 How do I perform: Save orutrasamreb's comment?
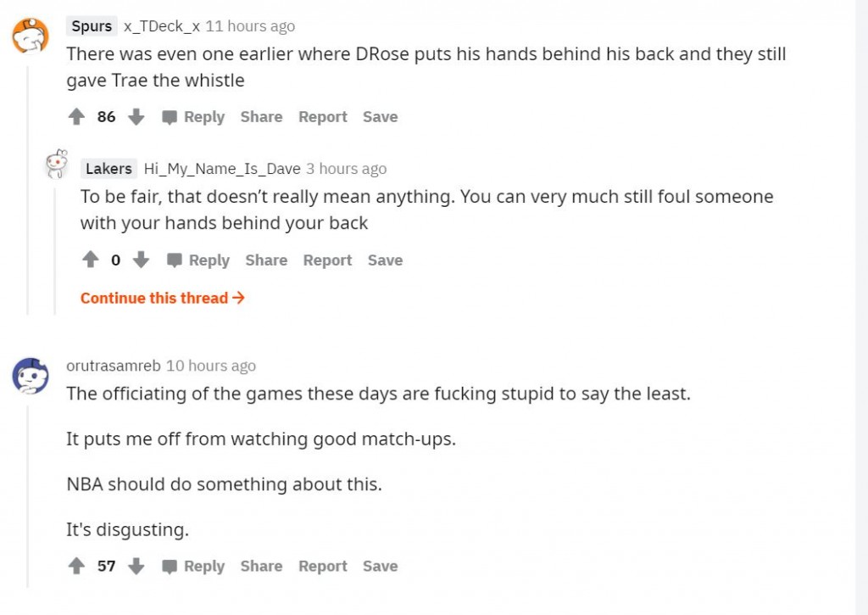(x=380, y=566)
